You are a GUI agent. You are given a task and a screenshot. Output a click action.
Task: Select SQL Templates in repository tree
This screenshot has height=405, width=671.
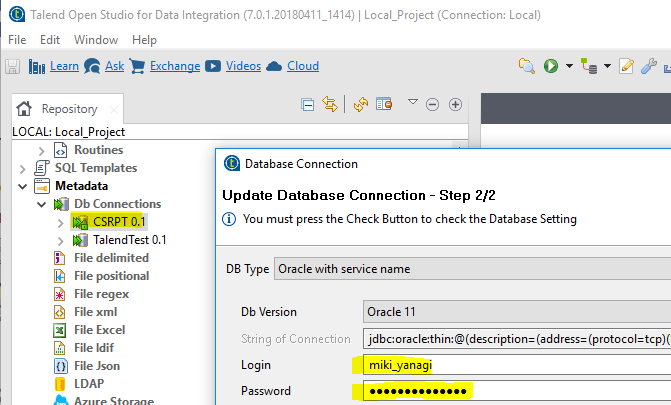pos(96,168)
